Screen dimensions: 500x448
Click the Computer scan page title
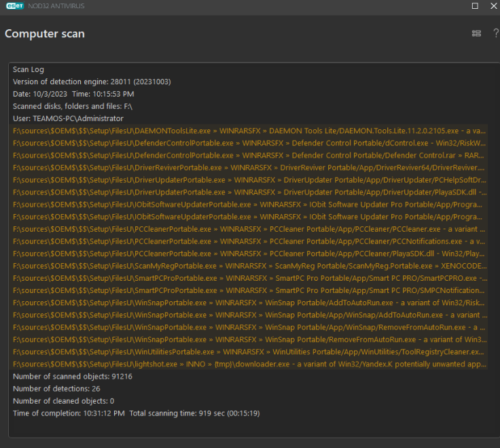[45, 33]
